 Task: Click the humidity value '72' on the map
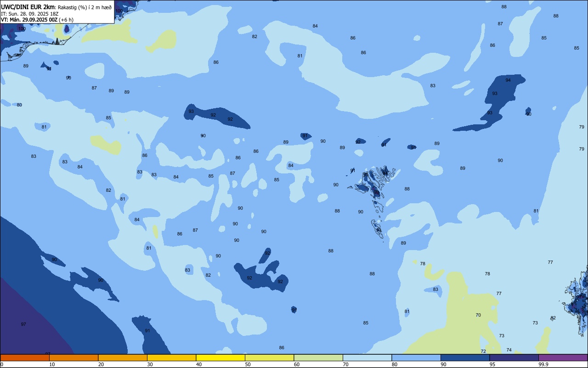pyautogui.click(x=483, y=351)
